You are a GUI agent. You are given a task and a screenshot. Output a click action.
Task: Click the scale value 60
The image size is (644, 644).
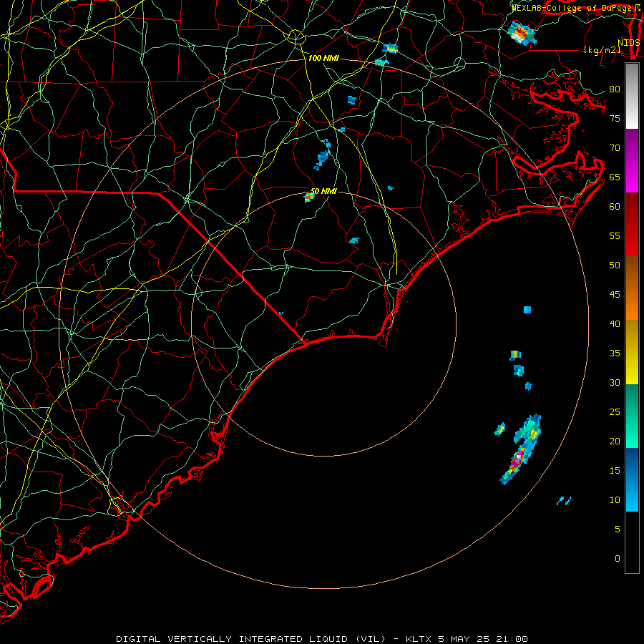pos(615,207)
